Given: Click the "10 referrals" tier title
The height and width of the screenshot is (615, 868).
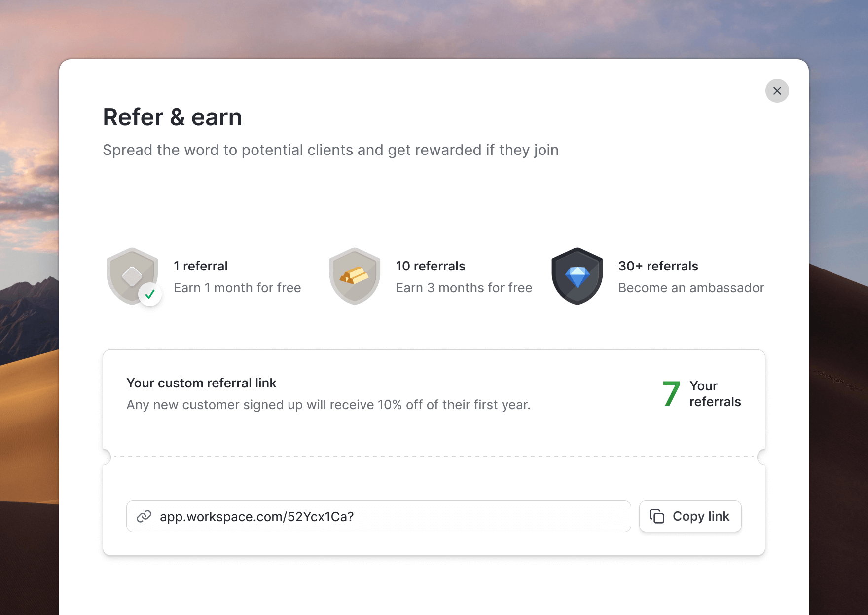Looking at the screenshot, I should [430, 266].
